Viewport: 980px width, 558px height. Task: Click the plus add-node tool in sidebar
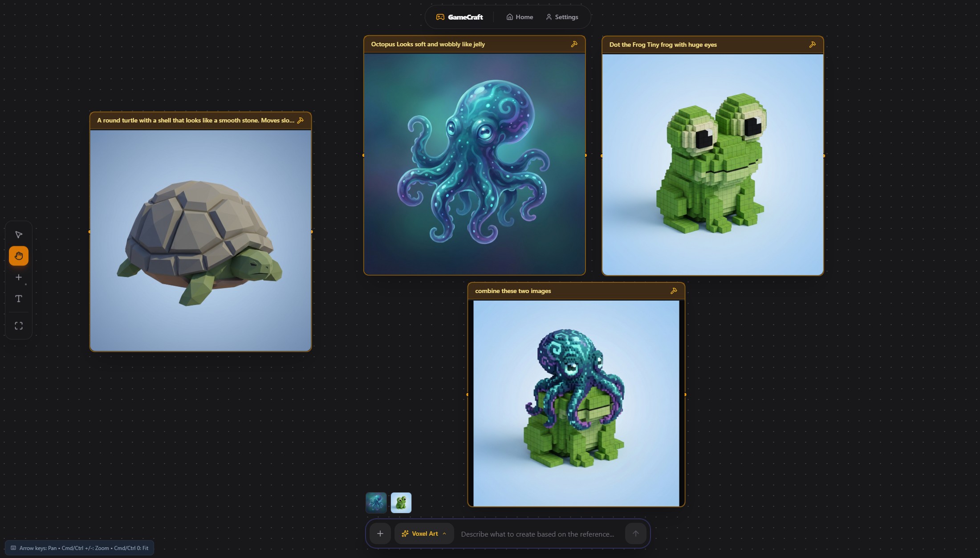19,277
